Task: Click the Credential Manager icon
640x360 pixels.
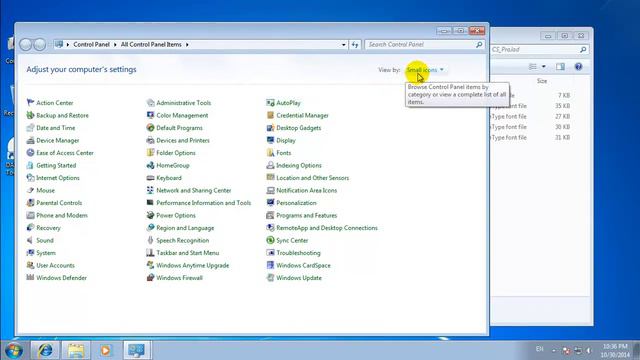Action: pyautogui.click(x=270, y=115)
